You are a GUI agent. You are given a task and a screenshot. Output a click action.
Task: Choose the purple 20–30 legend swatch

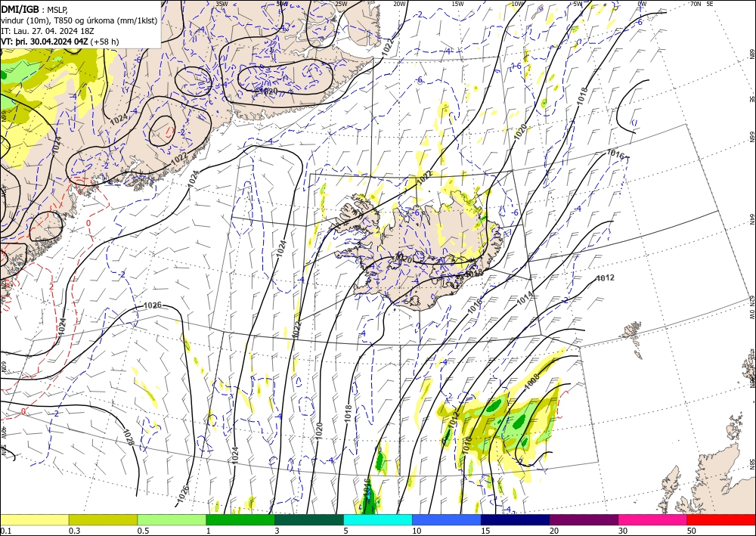(x=584, y=519)
